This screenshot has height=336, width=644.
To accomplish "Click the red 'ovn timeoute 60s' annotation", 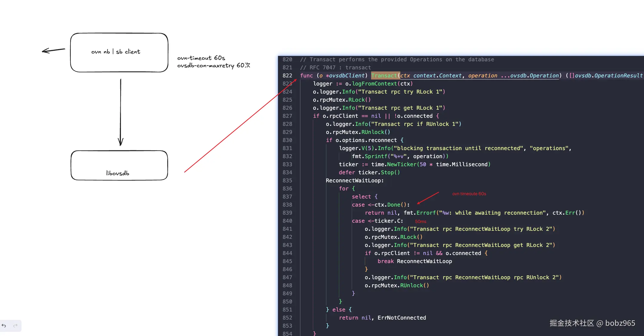I will [x=469, y=194].
